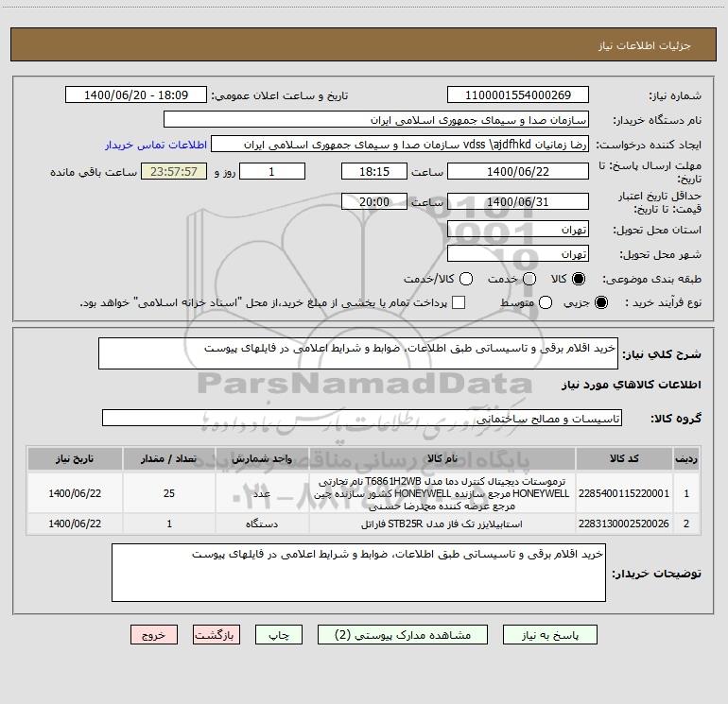
Task: Click the response deadline date 1400/06/22 field
Action: tap(518, 171)
